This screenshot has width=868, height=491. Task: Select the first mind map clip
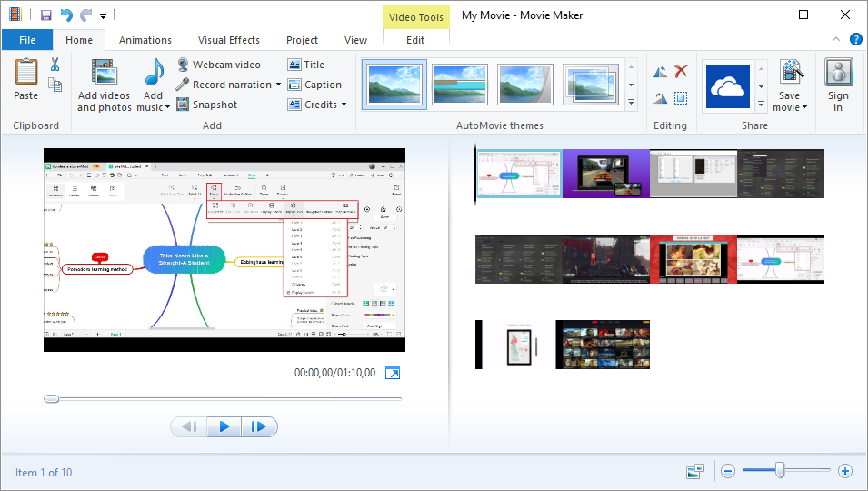[519, 174]
